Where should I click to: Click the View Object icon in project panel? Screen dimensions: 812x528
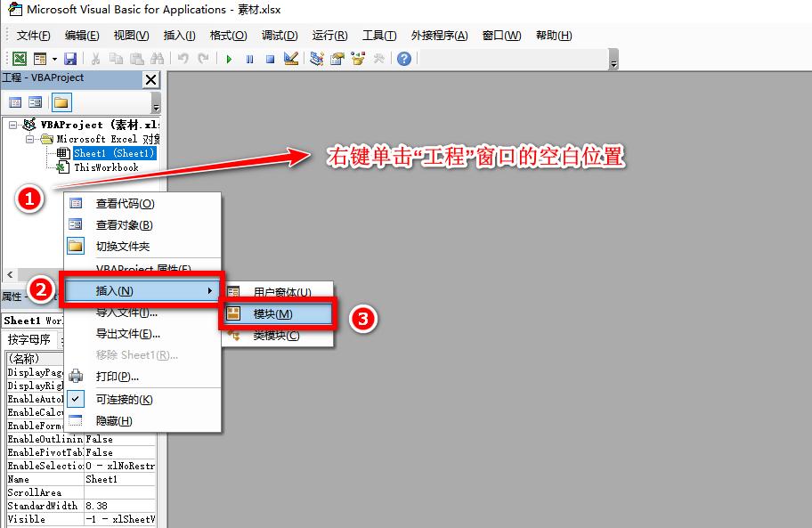36,102
